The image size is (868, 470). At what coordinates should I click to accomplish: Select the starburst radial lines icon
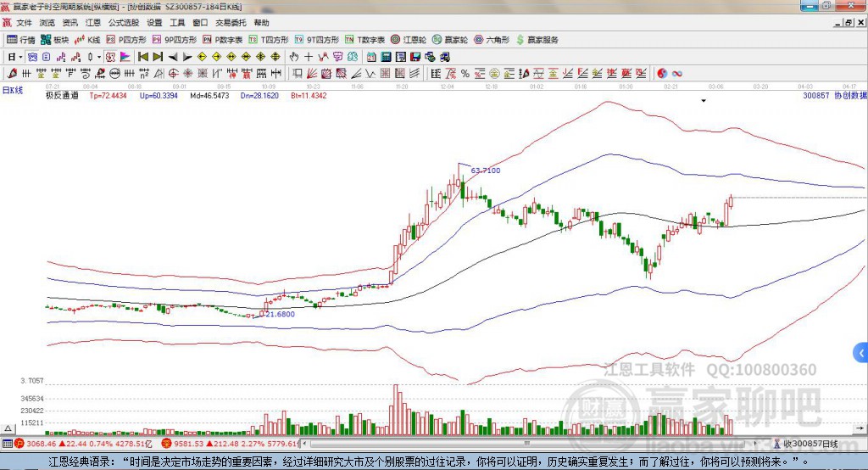tap(187, 73)
